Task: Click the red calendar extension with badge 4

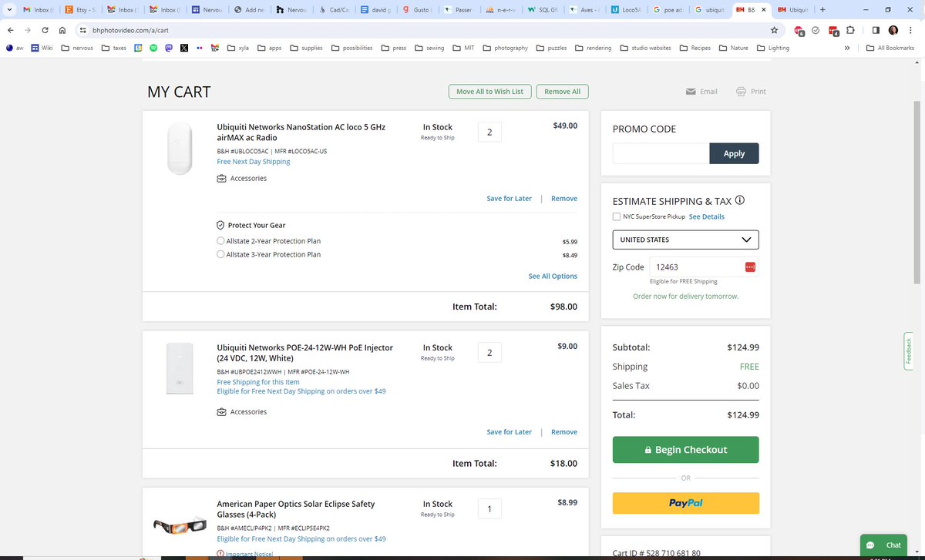Action: [x=833, y=31]
